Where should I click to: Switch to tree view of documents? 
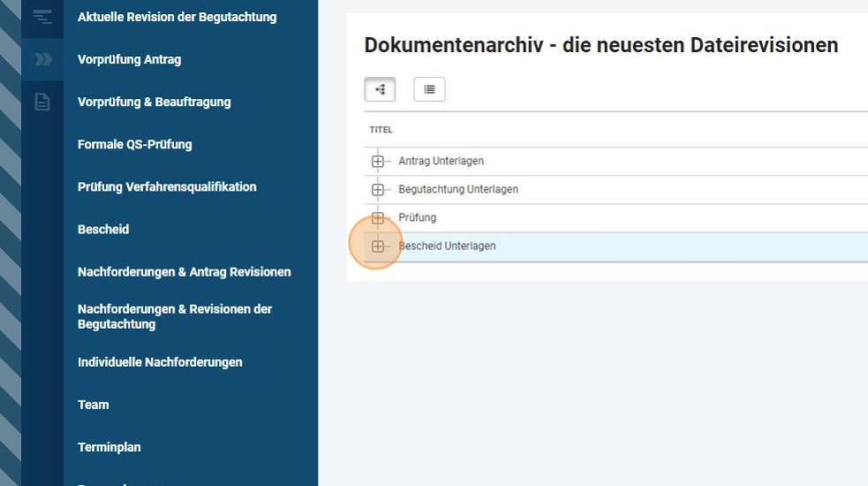[381, 89]
